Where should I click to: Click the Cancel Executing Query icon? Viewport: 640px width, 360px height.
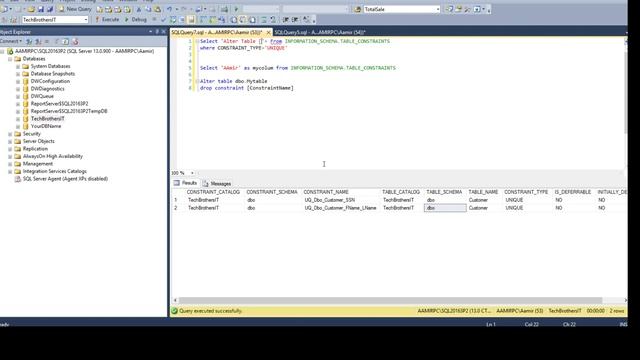[x=155, y=19]
